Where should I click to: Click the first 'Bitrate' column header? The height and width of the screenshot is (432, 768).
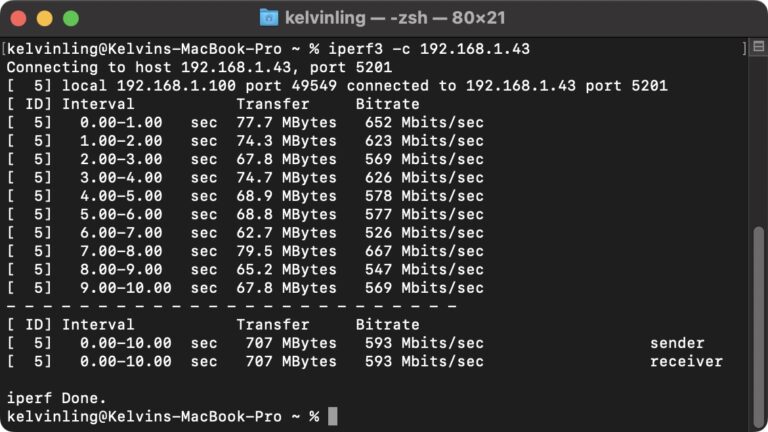[x=387, y=104]
